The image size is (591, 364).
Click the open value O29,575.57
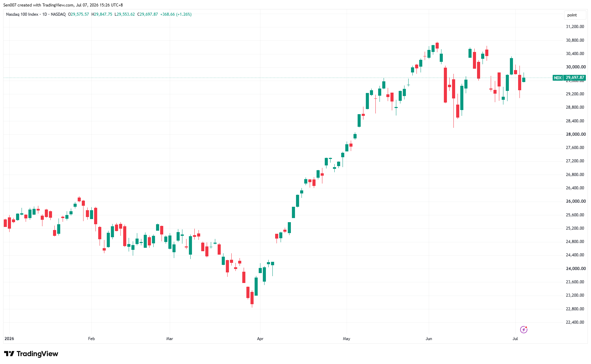[x=78, y=14]
